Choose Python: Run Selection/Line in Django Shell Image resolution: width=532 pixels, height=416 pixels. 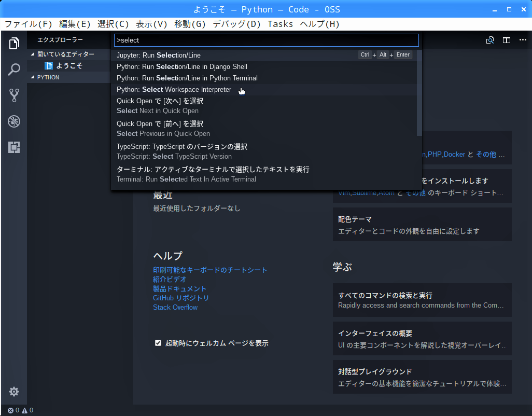pyautogui.click(x=264, y=67)
